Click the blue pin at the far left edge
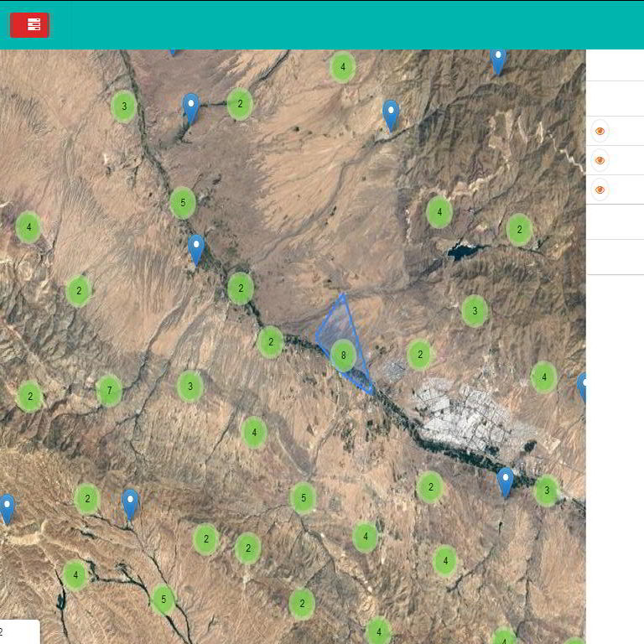This screenshot has width=644, height=644. coord(7,507)
